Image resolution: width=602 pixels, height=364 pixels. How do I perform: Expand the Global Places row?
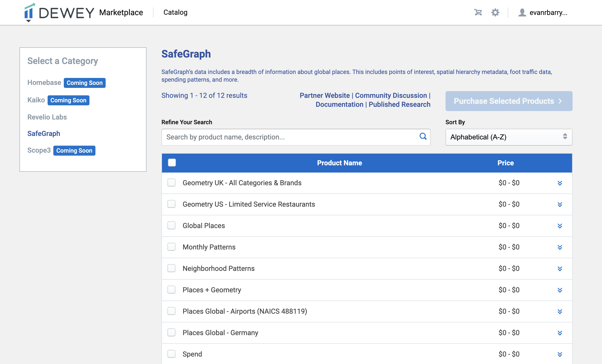560,226
